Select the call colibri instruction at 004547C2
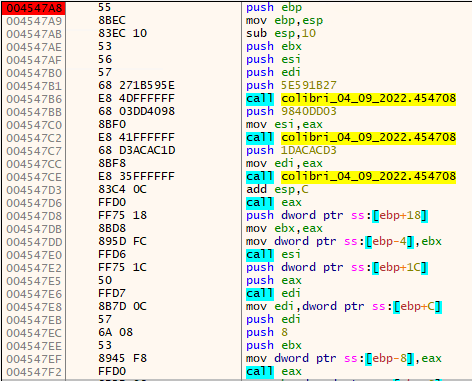The height and width of the screenshot is (381, 472). click(x=351, y=137)
